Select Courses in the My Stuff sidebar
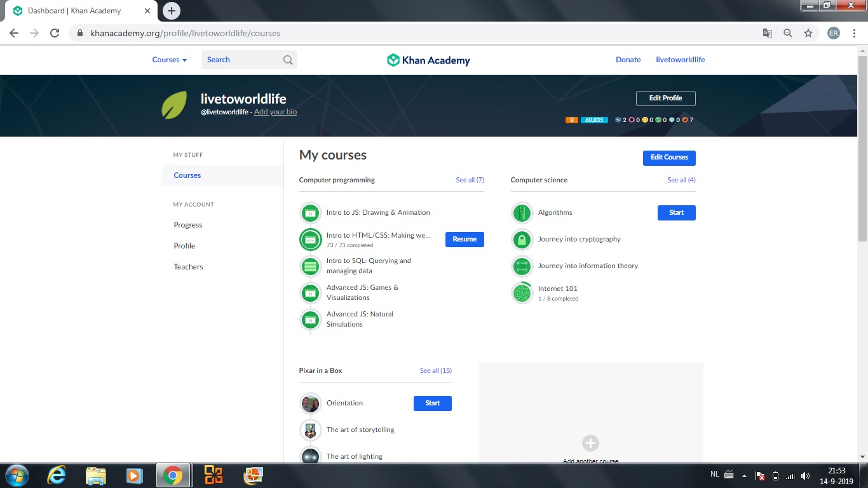The height and width of the screenshot is (488, 868). 222,175
